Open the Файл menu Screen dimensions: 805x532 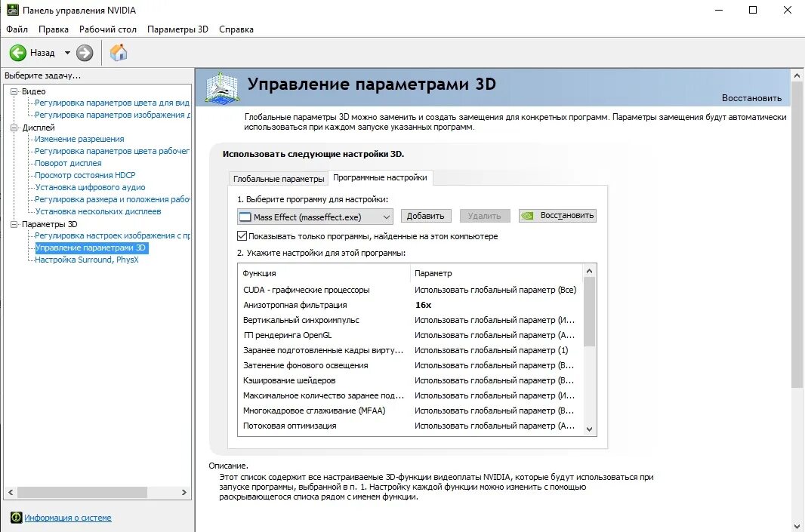click(x=17, y=29)
